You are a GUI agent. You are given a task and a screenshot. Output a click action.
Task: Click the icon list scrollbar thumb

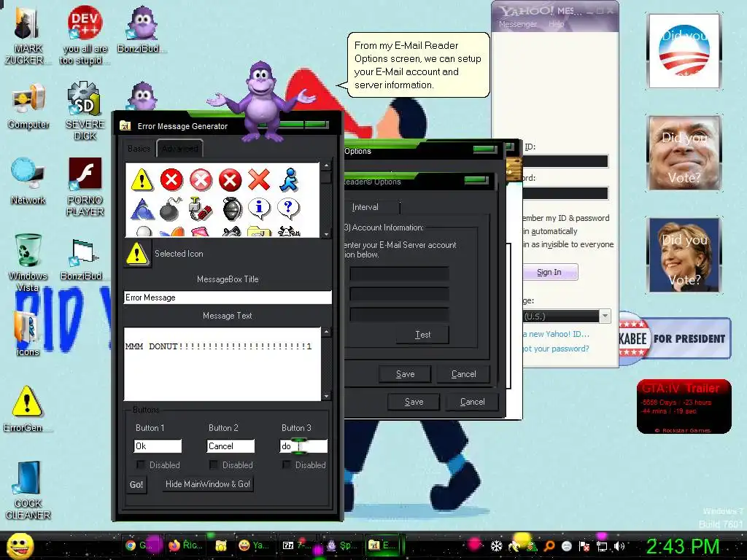[326, 178]
